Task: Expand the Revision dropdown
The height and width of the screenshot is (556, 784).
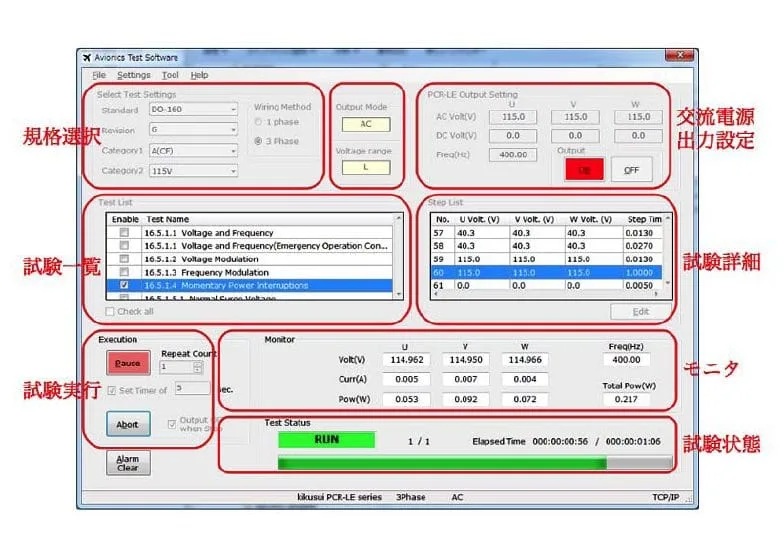Action: coord(232,130)
